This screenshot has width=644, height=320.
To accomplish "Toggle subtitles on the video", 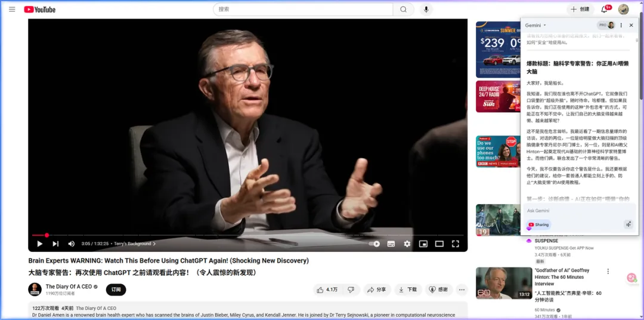I will pos(391,244).
